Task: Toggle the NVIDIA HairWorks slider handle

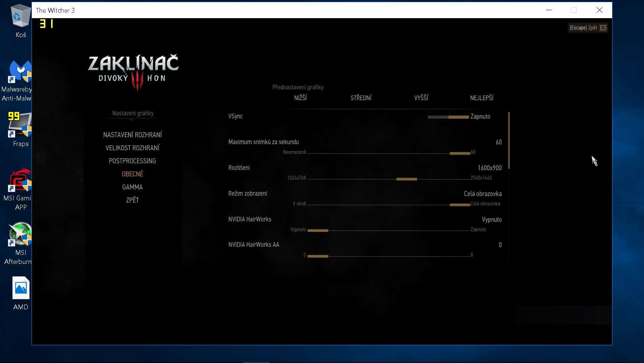Action: tap(318, 231)
